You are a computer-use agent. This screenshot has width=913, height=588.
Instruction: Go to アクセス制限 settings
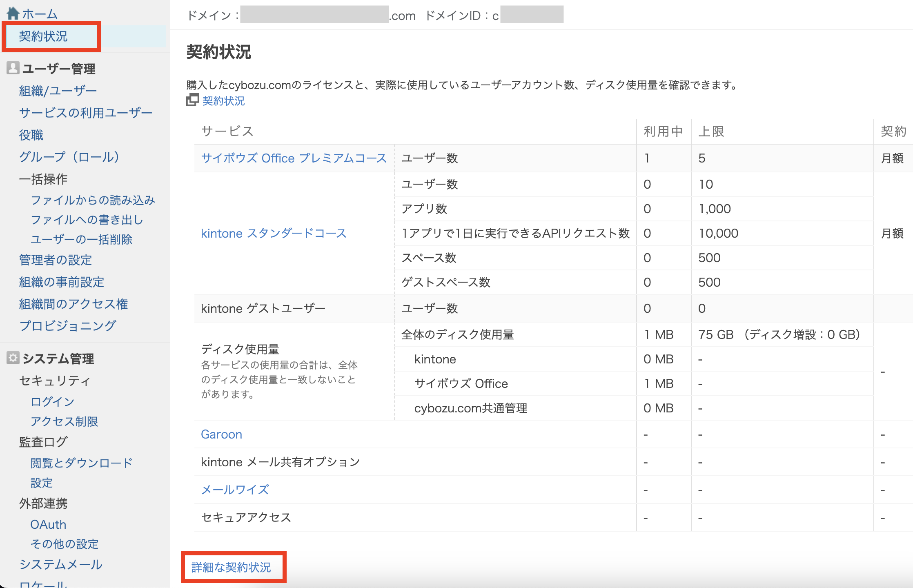(x=64, y=421)
